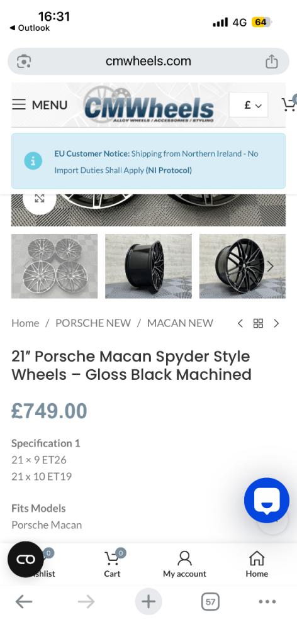Expand the £ currency dropdown
The image size is (297, 644).
click(249, 105)
